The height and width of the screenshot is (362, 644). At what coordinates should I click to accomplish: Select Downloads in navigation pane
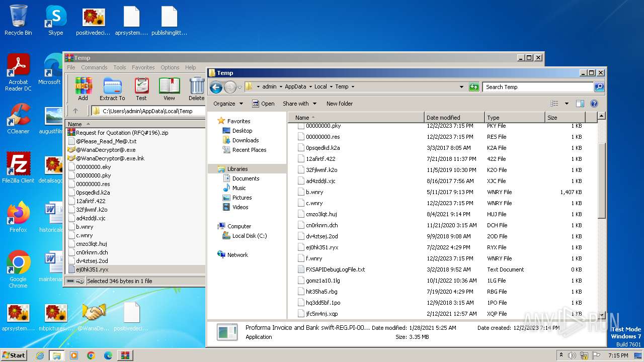pos(246,140)
